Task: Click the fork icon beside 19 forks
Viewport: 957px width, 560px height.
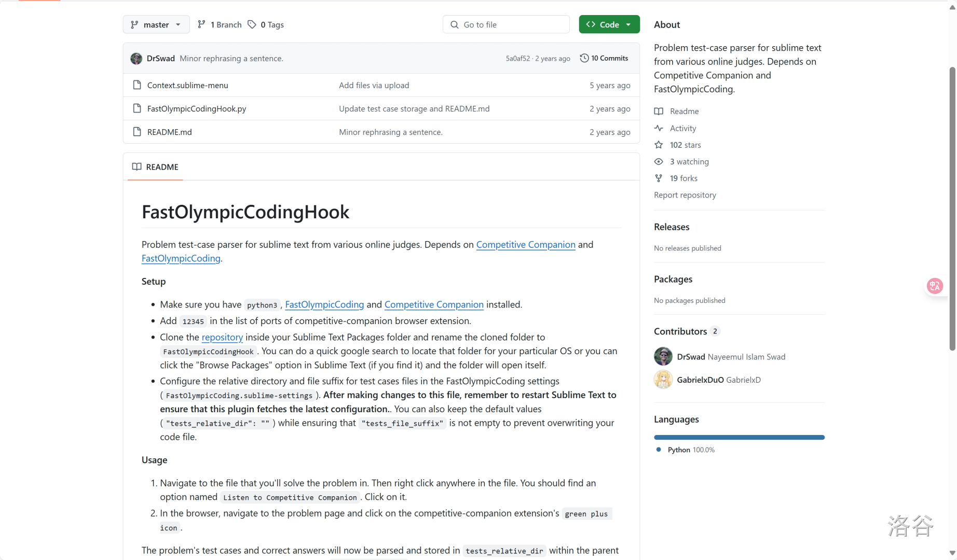Action: 659,178
